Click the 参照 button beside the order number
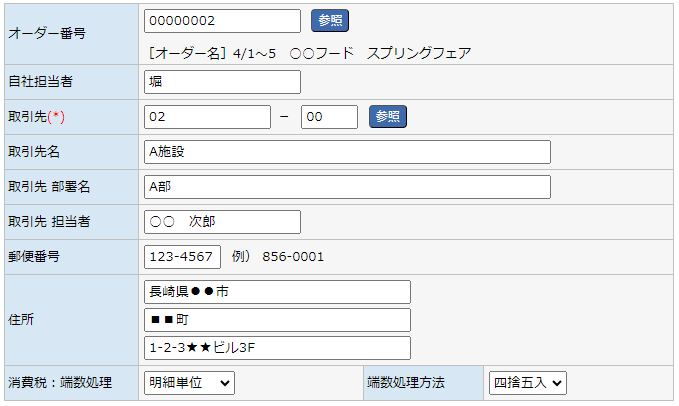The height and width of the screenshot is (406, 679). tap(330, 20)
